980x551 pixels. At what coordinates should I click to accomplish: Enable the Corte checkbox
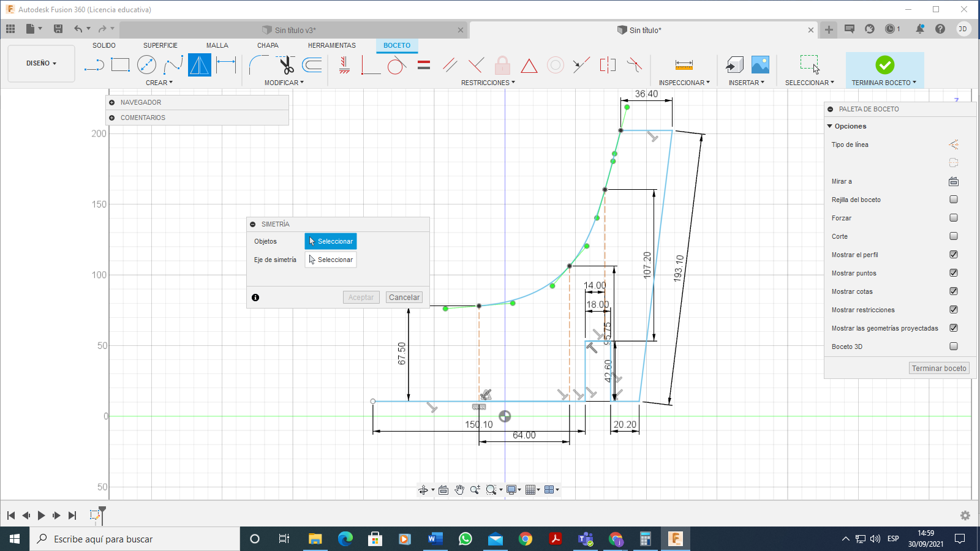[954, 236]
